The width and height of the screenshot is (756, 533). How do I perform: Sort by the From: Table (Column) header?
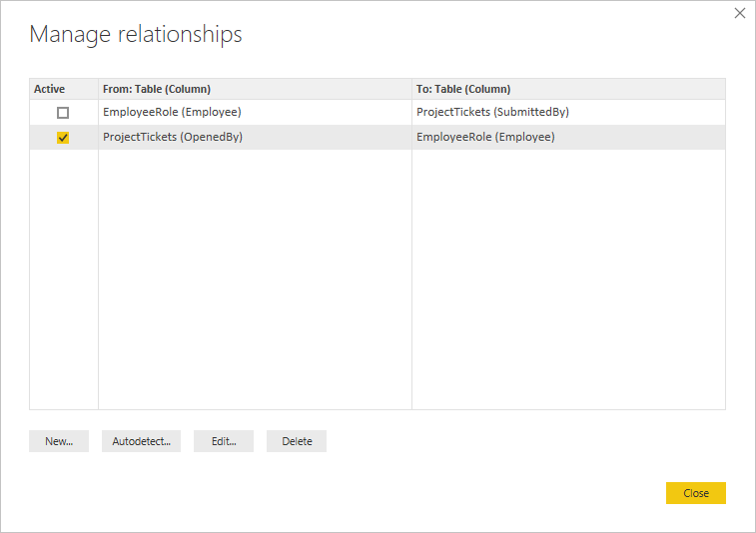(x=157, y=89)
